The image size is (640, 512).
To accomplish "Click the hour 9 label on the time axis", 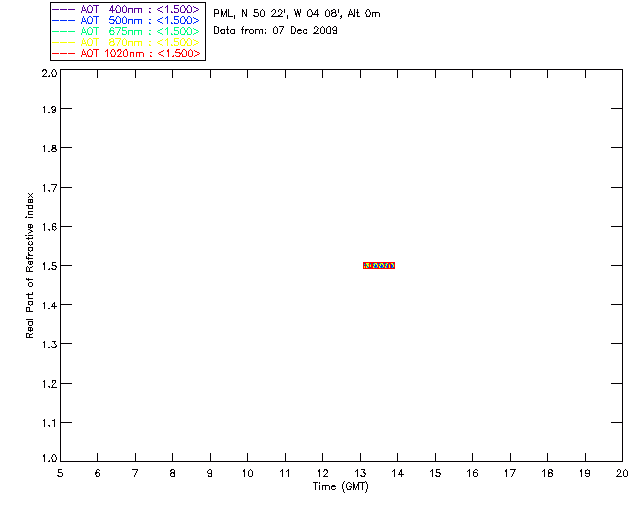I will pyautogui.click(x=210, y=473).
